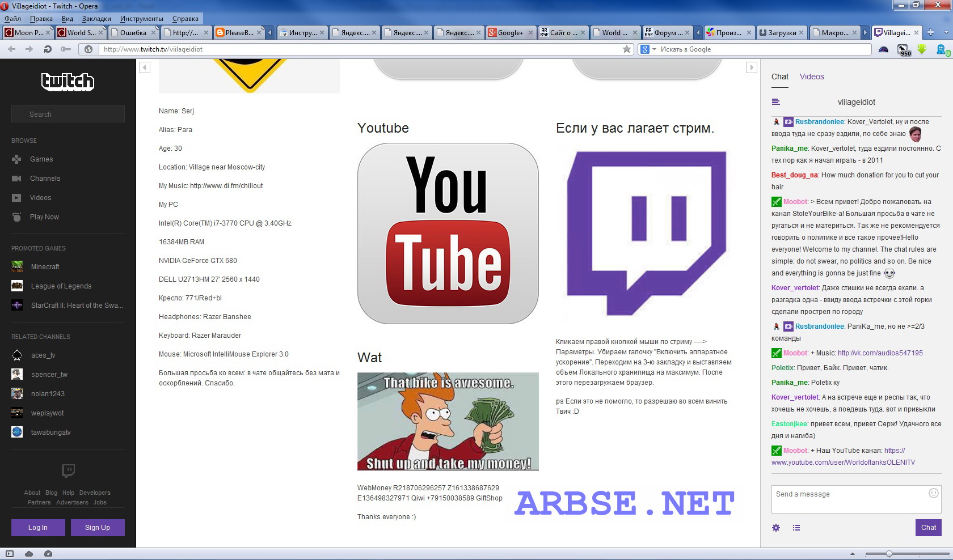
Task: Open the Developers footer link
Action: pyautogui.click(x=95, y=493)
